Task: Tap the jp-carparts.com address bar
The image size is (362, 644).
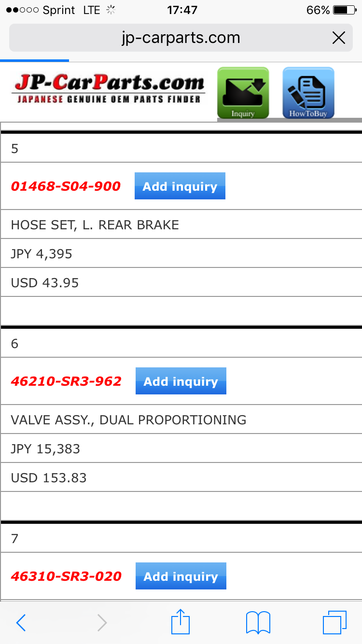Action: click(x=181, y=38)
